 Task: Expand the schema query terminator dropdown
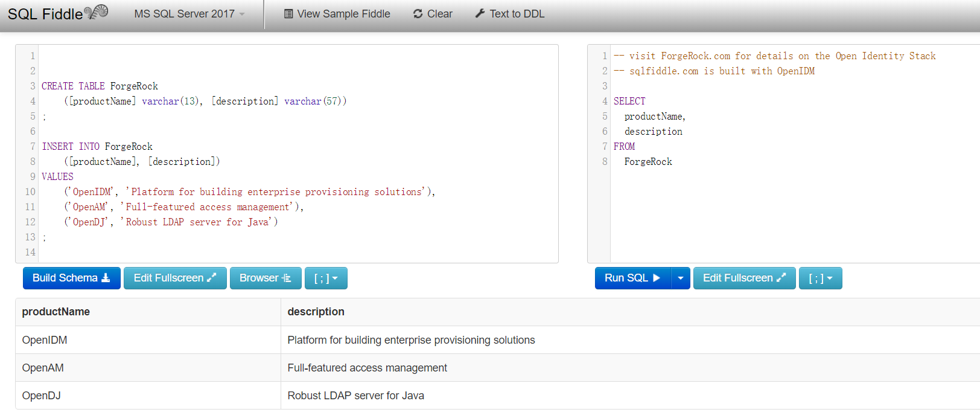pyautogui.click(x=326, y=278)
